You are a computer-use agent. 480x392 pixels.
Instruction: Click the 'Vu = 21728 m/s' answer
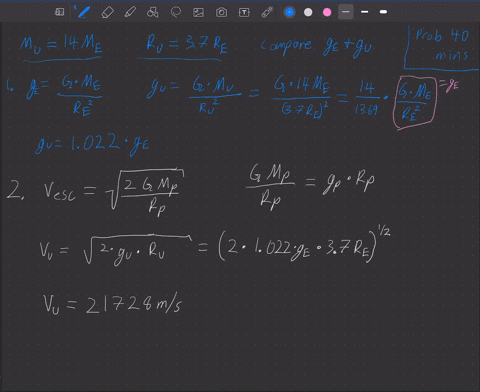[112, 304]
